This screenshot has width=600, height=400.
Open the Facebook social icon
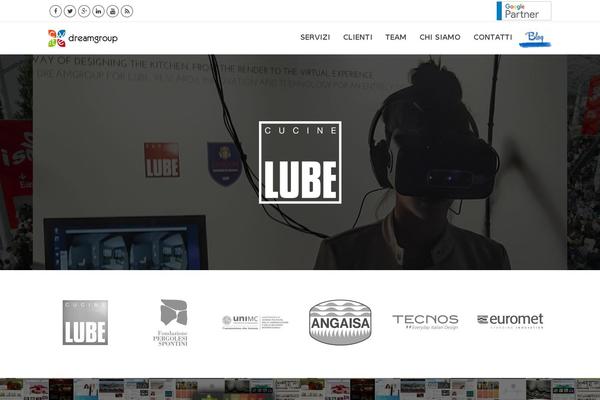(55, 11)
